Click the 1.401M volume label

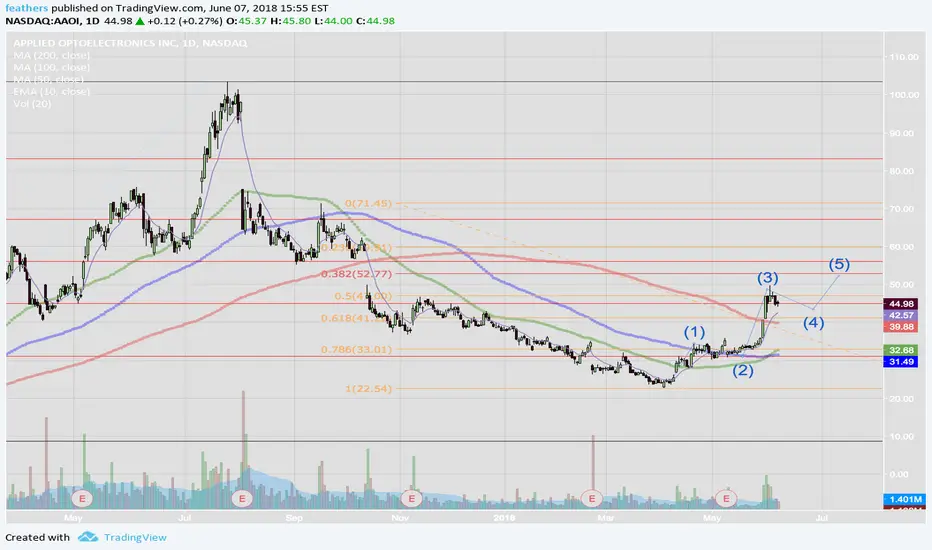click(905, 499)
